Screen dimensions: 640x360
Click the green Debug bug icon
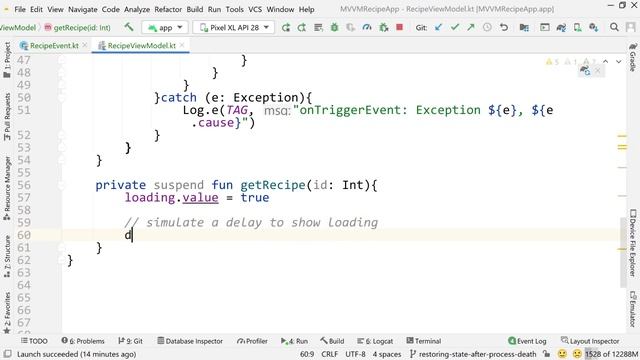point(334,27)
